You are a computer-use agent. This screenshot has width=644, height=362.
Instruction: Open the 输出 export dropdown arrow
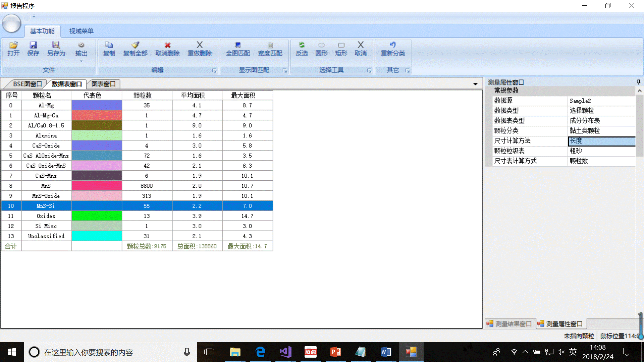81,61
